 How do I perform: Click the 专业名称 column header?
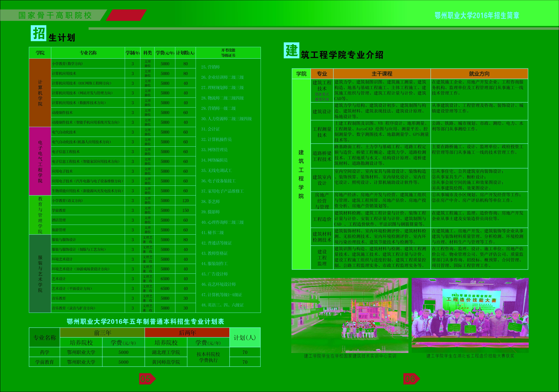pos(88,53)
